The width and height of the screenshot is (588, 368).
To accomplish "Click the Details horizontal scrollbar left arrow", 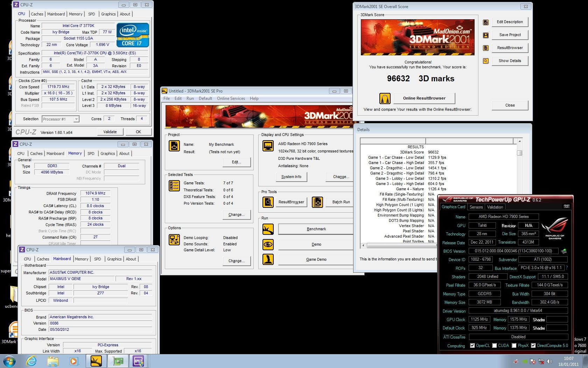I will pos(363,245).
